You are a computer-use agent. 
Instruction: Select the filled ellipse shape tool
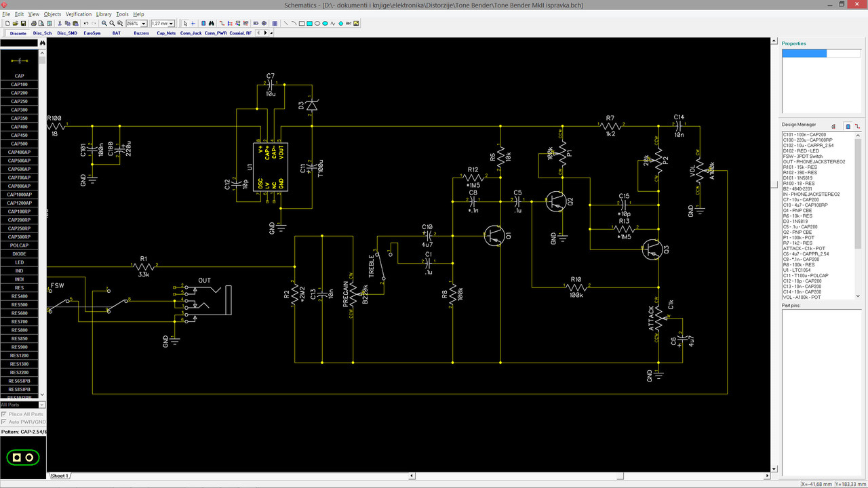[325, 23]
